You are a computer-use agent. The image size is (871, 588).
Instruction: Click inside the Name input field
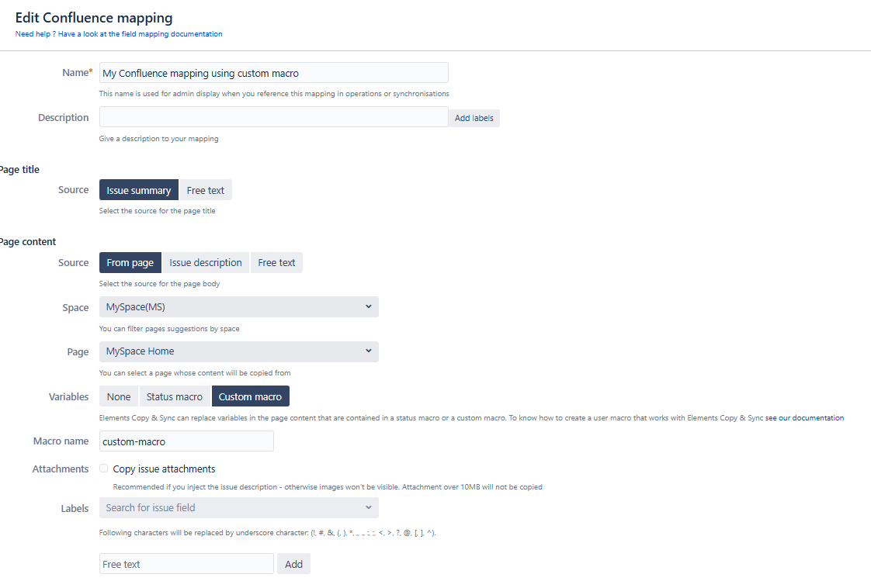(273, 72)
